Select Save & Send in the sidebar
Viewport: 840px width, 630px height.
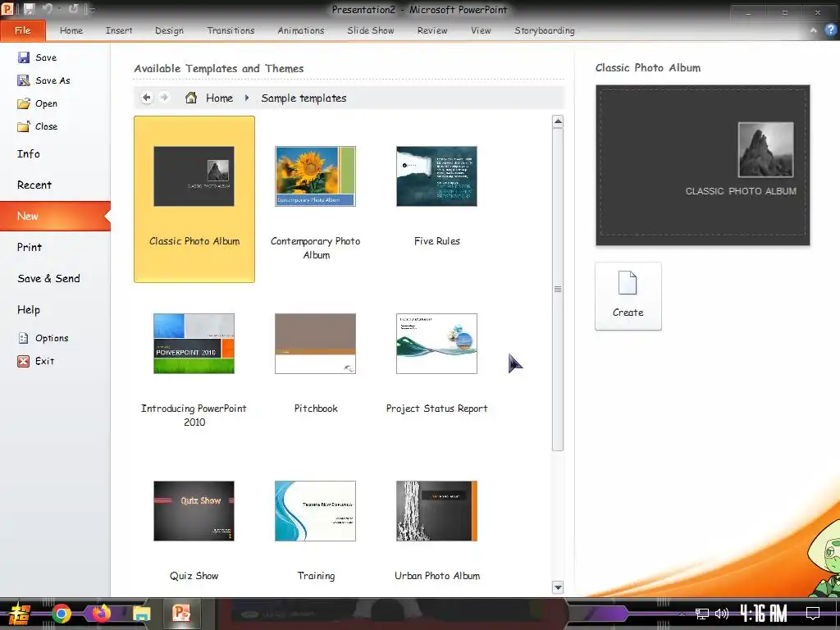(x=55, y=279)
